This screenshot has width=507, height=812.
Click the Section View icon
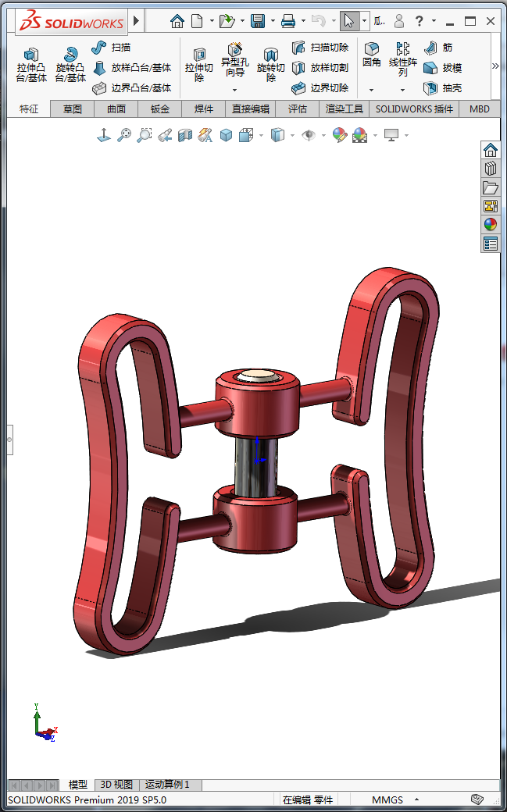tap(185, 136)
